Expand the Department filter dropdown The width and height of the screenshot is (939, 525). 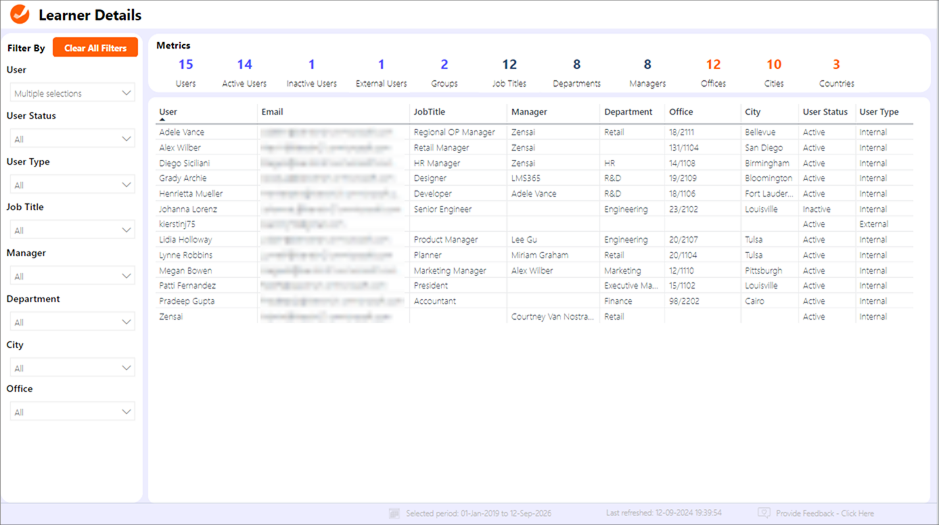(x=72, y=323)
